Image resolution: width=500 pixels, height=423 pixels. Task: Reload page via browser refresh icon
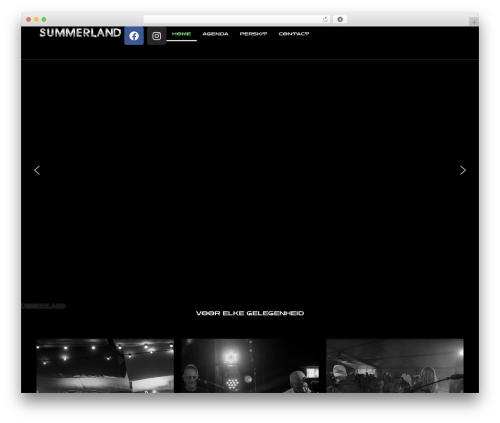pos(325,19)
